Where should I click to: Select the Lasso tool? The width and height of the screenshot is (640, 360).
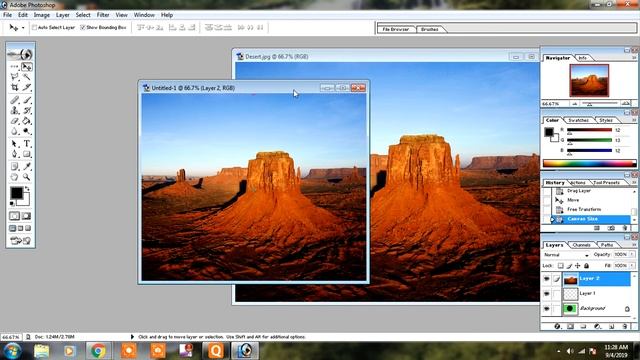tap(15, 77)
